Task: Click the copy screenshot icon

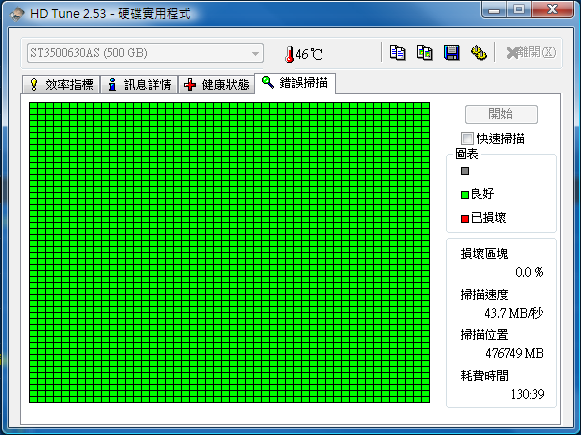Action: pos(425,53)
